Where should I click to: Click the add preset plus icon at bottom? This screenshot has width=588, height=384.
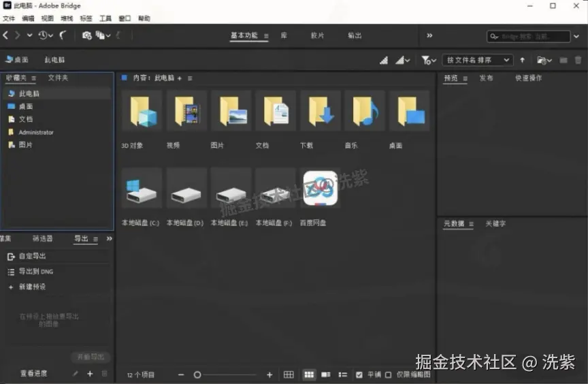(90, 374)
